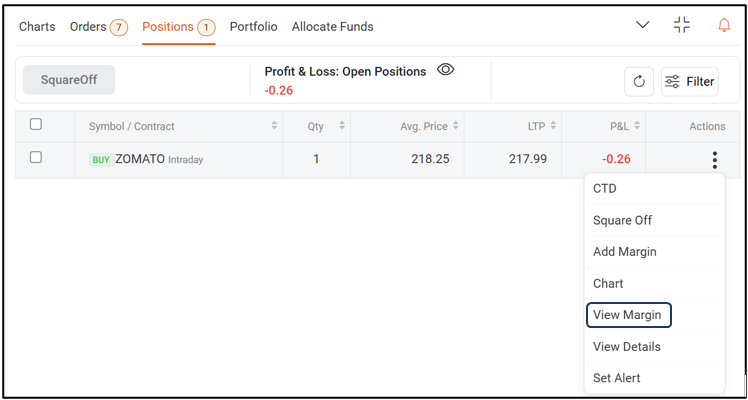Click the notification bell icon
Image resolution: width=748 pixels, height=400 pixels.
[724, 25]
